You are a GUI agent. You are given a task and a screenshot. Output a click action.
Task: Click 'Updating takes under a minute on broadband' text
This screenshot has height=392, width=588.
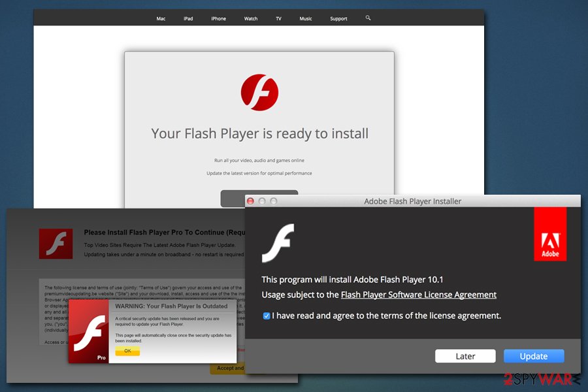(164, 254)
